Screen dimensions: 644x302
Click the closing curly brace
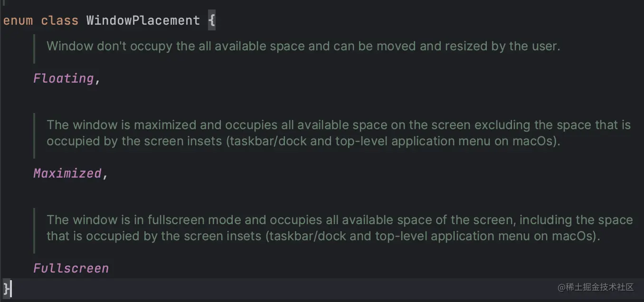(7, 288)
